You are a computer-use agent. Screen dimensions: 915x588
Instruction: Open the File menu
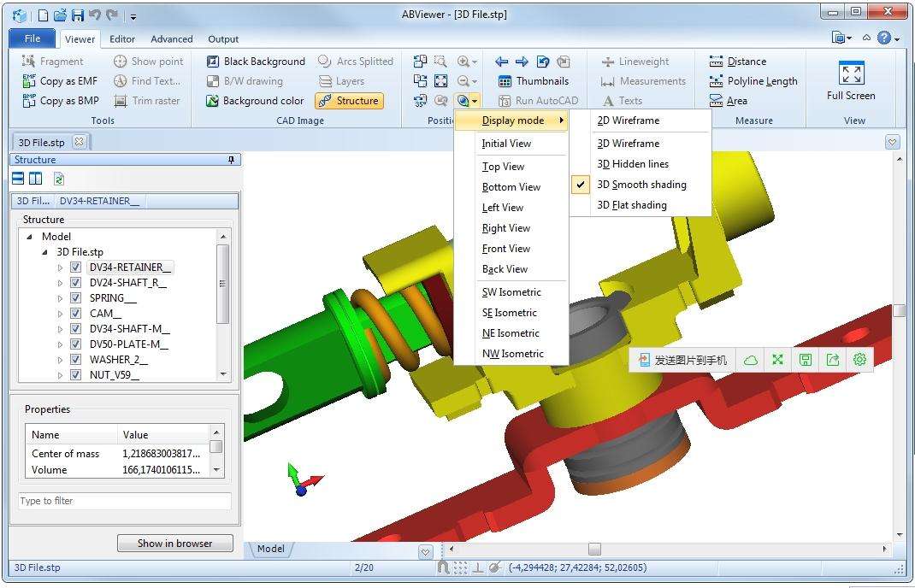[x=32, y=38]
